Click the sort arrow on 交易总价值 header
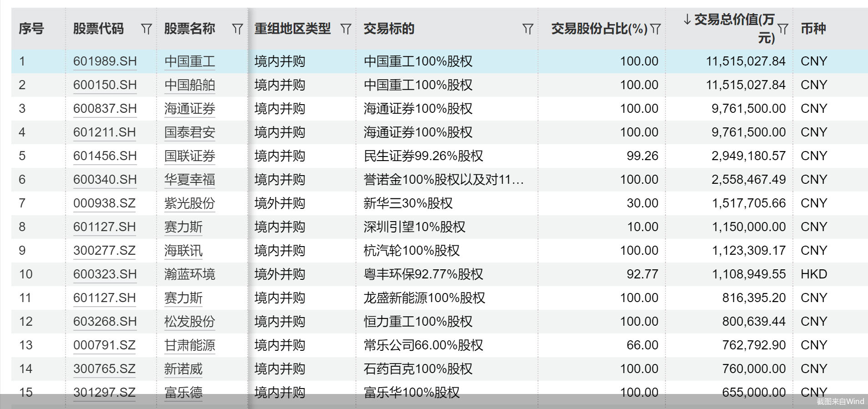This screenshot has height=409, width=868. click(x=687, y=20)
